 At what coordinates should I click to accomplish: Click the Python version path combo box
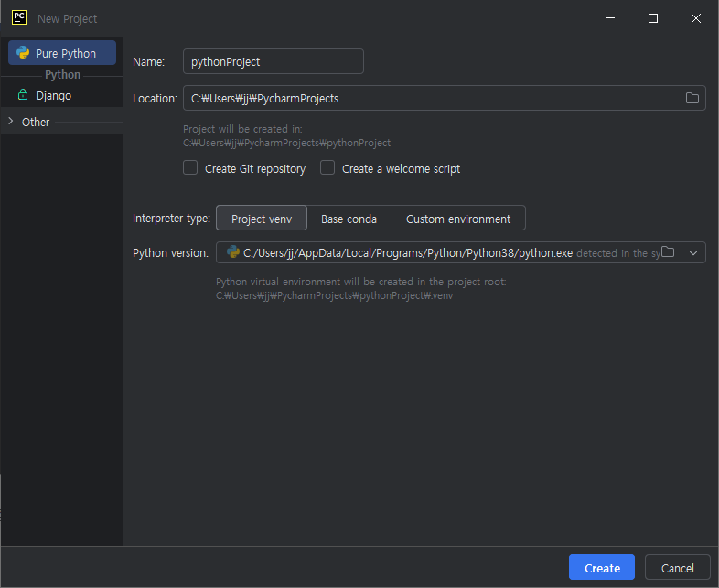tap(461, 253)
